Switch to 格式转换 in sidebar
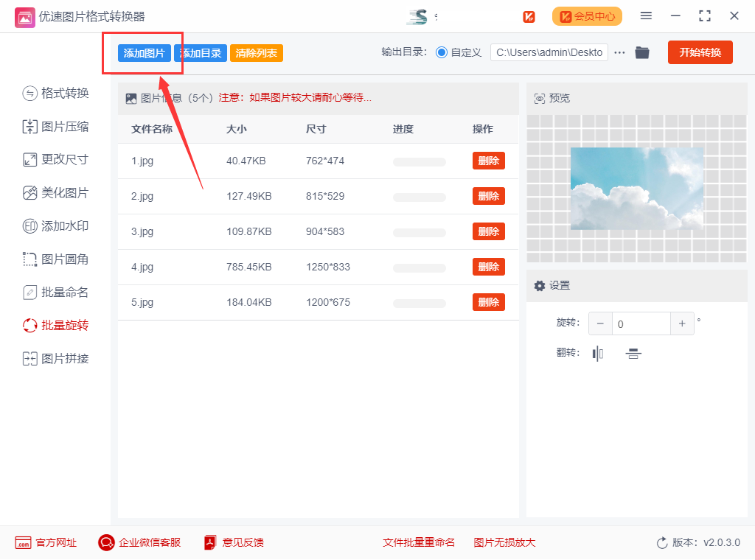The width and height of the screenshot is (755, 560). tap(56, 93)
